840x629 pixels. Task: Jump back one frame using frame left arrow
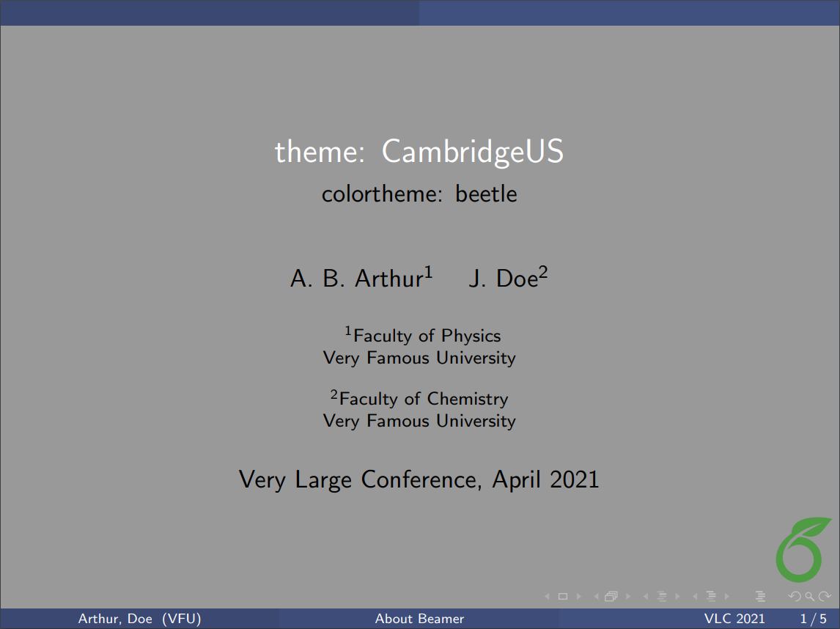tap(596, 596)
